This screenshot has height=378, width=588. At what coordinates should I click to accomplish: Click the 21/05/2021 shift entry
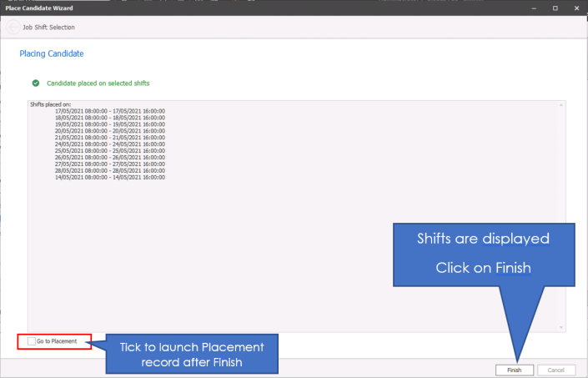tap(109, 138)
